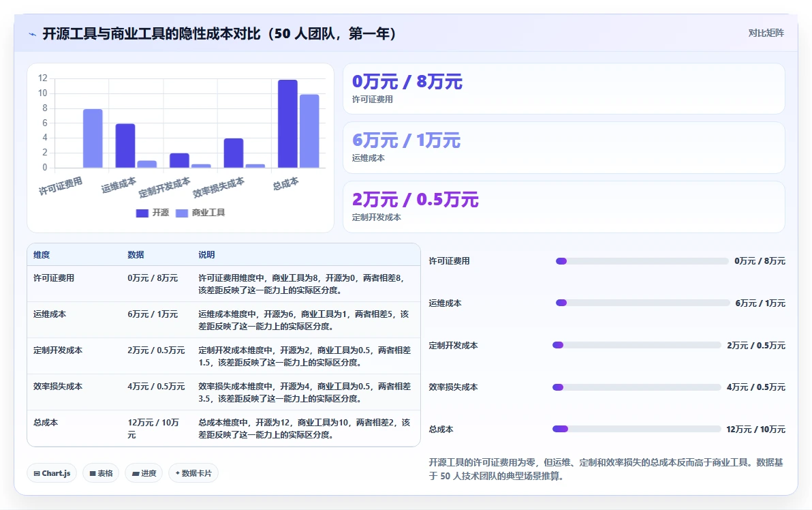Image resolution: width=812 pixels, height=510 pixels.
Task: Click the icon inside the 进度 chip
Action: (x=135, y=474)
